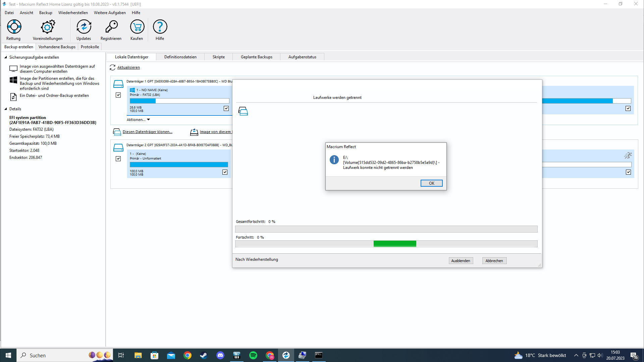Open Voreinstellungen gear icon
The image size is (644, 362).
click(48, 27)
